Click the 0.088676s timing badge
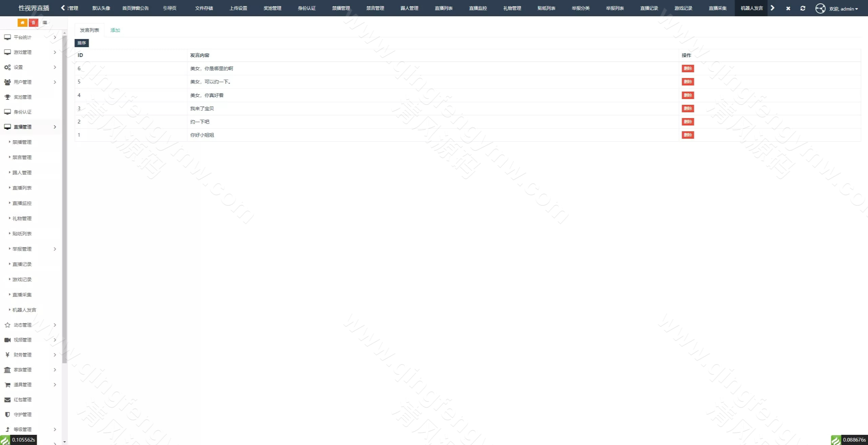 (x=854, y=440)
